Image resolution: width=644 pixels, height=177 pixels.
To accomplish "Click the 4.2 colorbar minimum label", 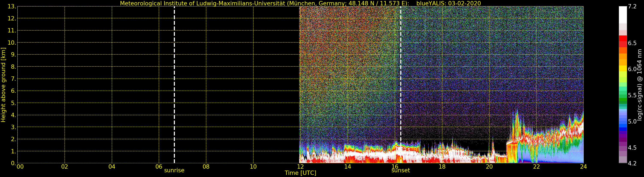I will (x=632, y=163).
